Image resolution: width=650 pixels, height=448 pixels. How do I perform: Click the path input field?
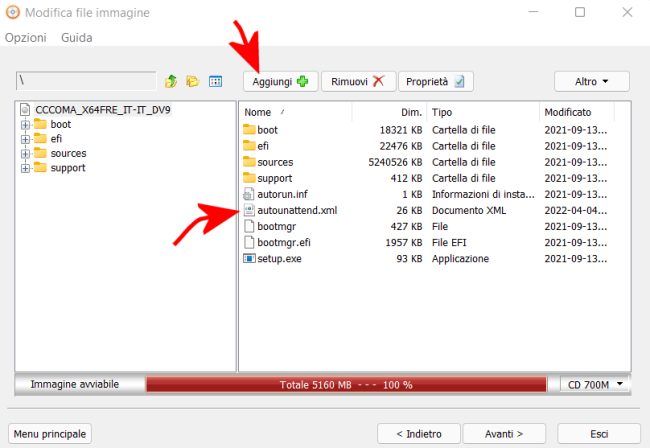86,81
